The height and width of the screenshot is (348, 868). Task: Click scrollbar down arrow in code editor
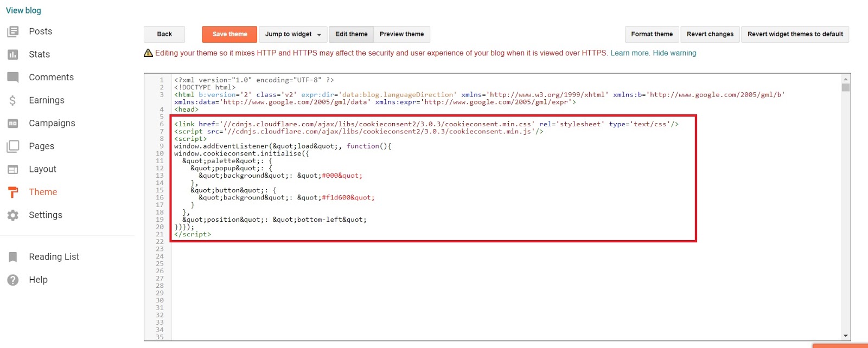(x=846, y=336)
